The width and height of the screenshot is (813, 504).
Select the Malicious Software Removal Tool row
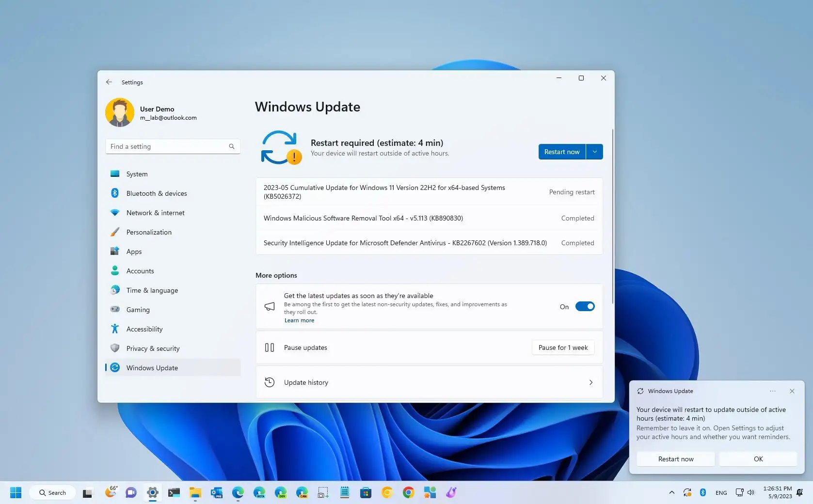tap(429, 218)
